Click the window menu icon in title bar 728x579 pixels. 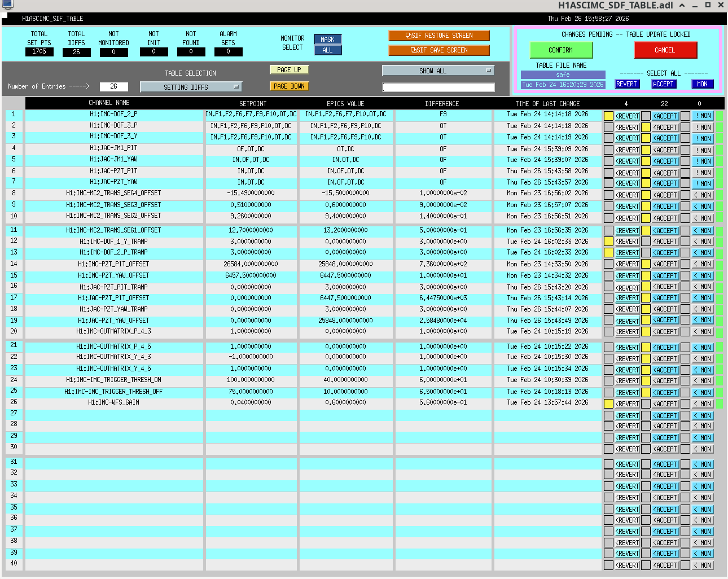coord(7,5)
